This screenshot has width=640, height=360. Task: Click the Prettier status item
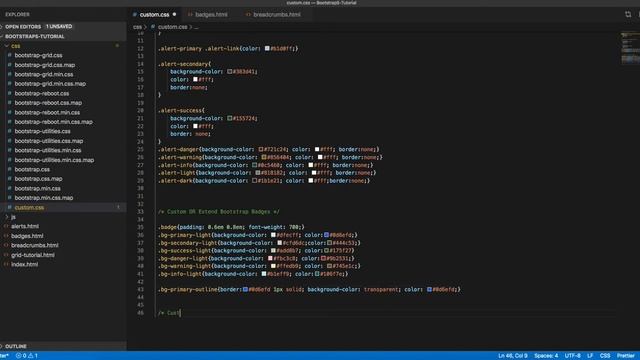pos(626,356)
